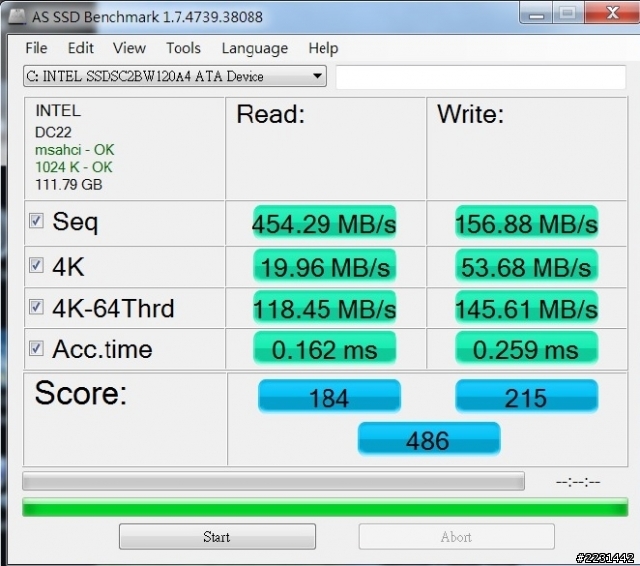Viewport: 640px width, 566px height.
Task: Click the elapsed time display --:--:--
Action: pyautogui.click(x=578, y=482)
